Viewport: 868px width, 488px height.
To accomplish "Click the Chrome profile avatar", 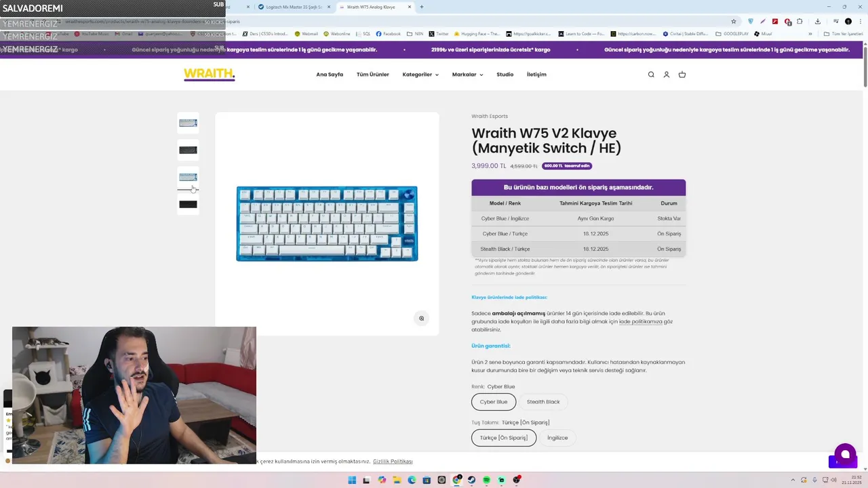I will (848, 22).
